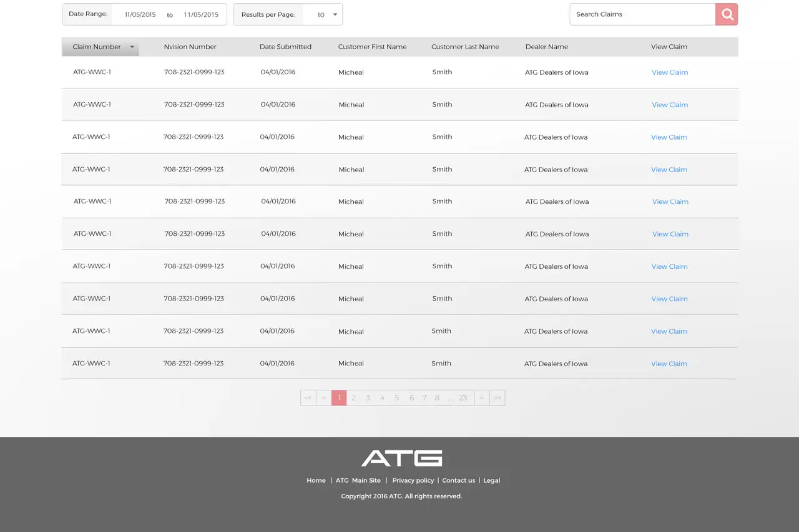Viewport: 799px width, 532px height.
Task: Click the View Claim column header
Action: pos(669,47)
